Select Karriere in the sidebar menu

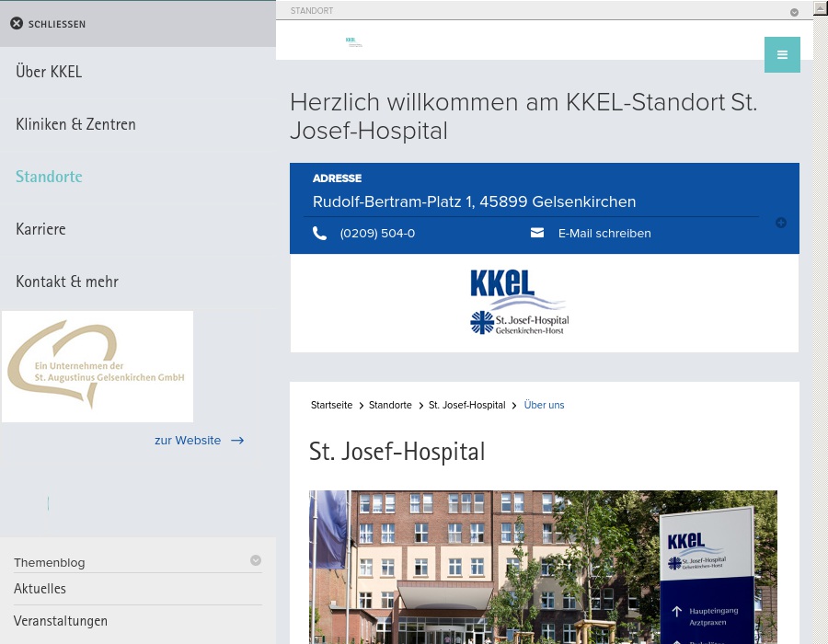pyautogui.click(x=40, y=229)
